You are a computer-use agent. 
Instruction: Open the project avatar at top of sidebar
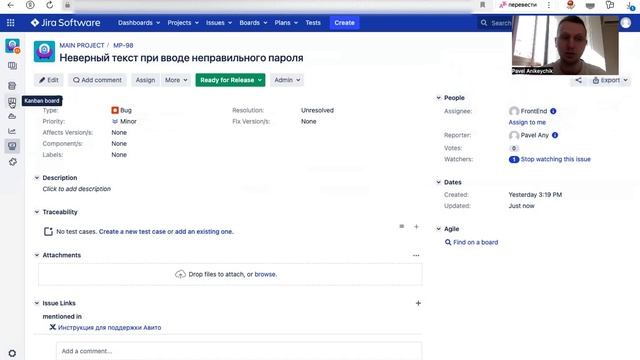(12, 46)
